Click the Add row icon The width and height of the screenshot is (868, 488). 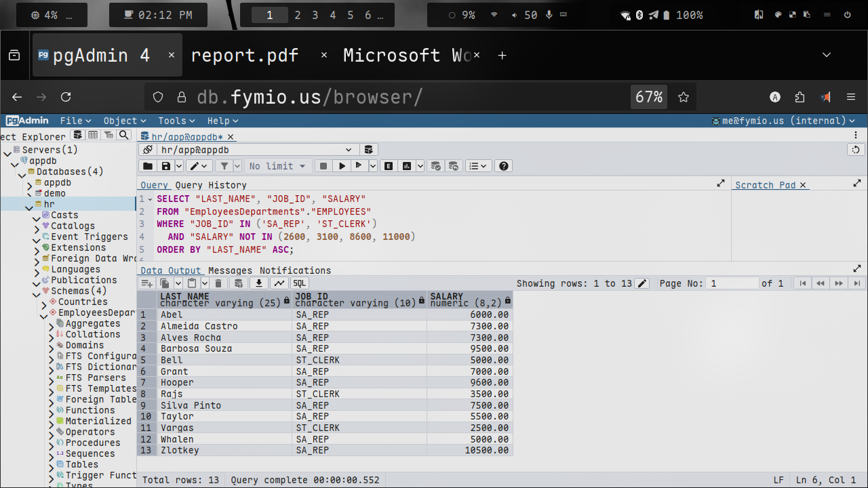146,283
